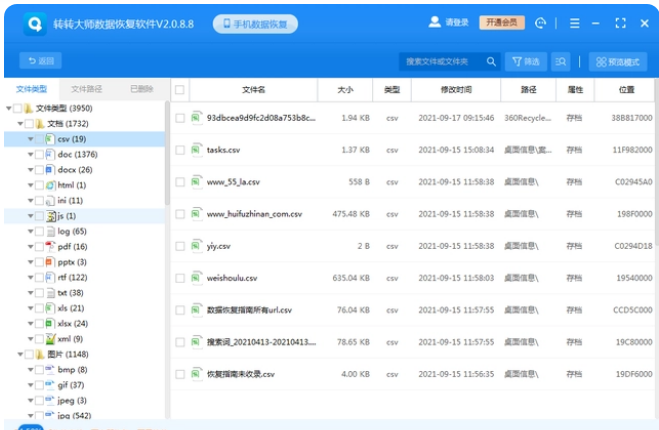The image size is (659, 430).
Task: Collapse the 图片 (1148) tree node
Action: 19,354
